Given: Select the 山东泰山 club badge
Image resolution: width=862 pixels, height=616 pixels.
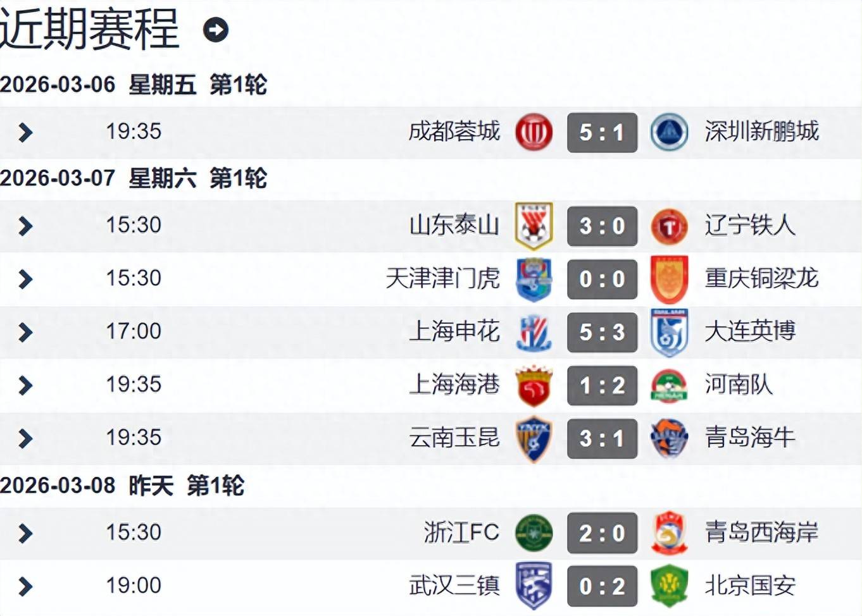Looking at the screenshot, I should click(x=534, y=226).
